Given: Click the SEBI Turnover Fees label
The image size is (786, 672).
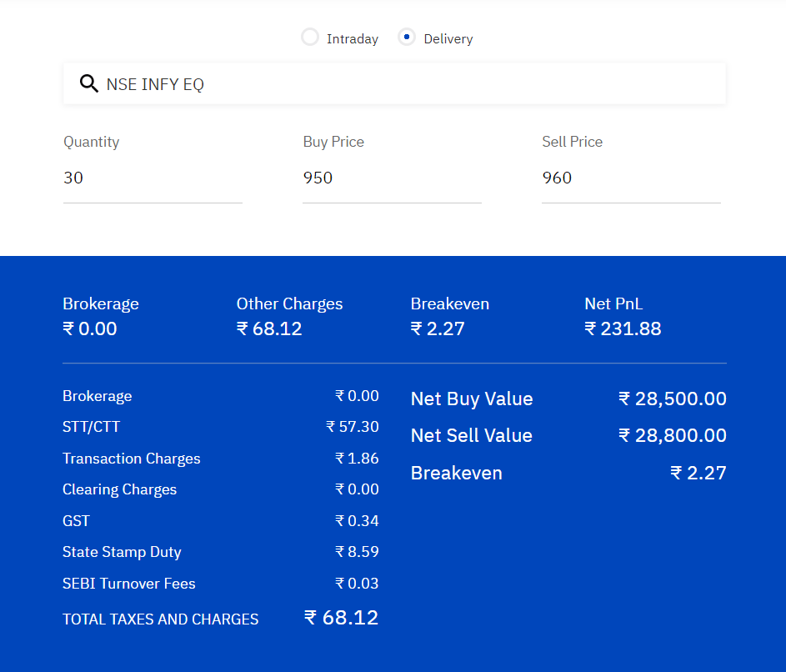Looking at the screenshot, I should coord(128,584).
